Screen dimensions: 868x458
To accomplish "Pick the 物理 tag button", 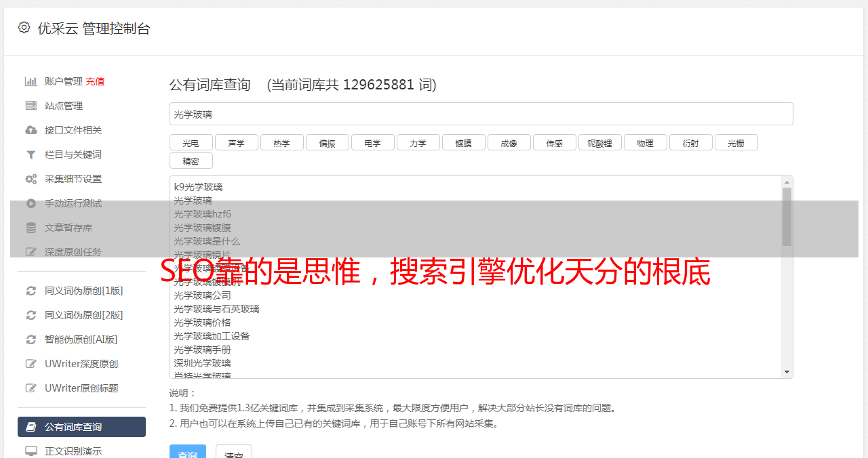I will tap(645, 142).
